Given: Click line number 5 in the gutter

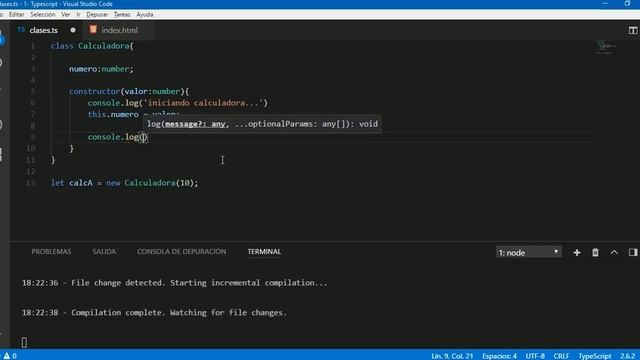Looking at the screenshot, I should pos(33,91).
